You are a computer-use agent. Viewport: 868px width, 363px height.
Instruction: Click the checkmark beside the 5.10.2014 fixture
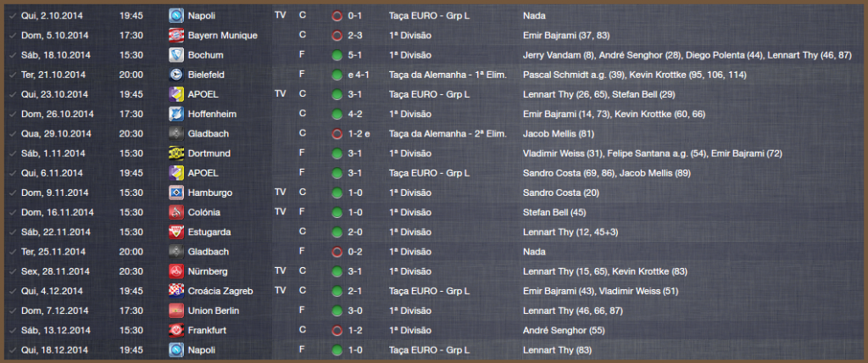click(10, 35)
